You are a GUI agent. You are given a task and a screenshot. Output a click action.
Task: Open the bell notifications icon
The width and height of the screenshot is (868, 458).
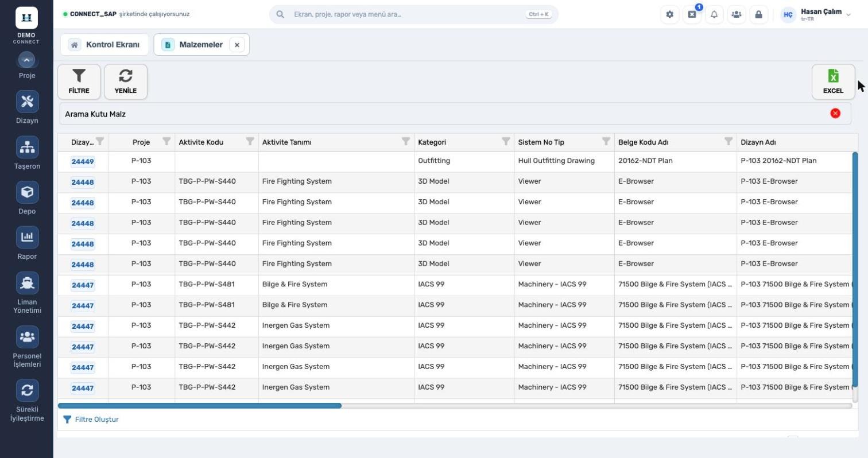pyautogui.click(x=714, y=14)
